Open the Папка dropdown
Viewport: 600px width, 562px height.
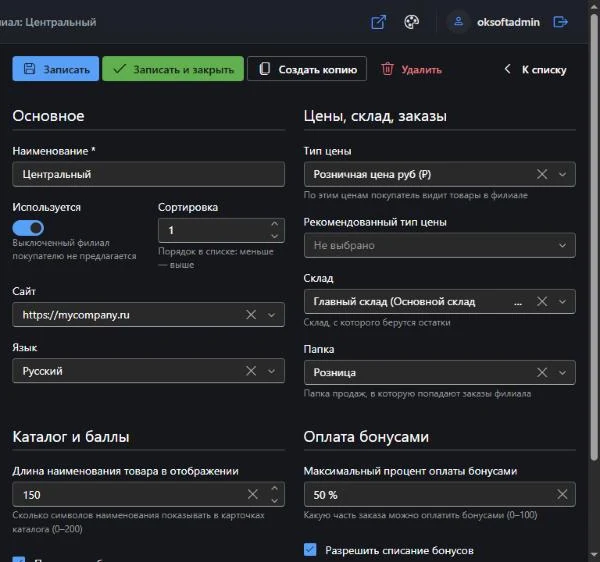(562, 373)
